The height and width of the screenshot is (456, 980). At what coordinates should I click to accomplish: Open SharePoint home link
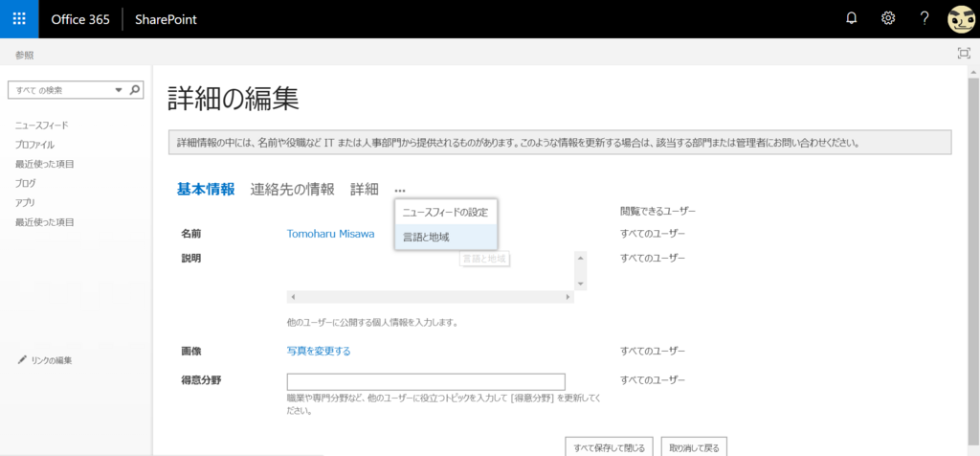166,19
